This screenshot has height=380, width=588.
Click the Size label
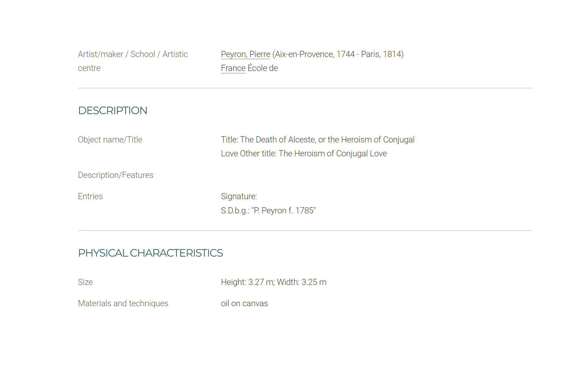85,282
